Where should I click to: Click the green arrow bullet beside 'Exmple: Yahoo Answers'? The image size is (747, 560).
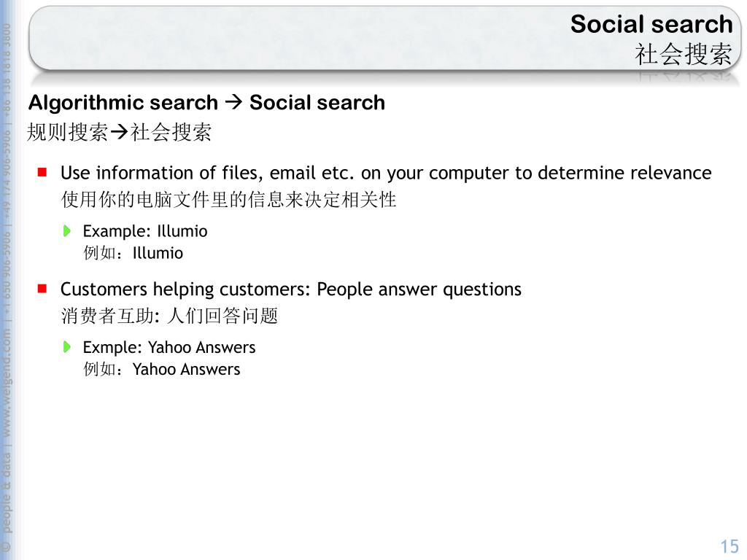click(x=67, y=347)
